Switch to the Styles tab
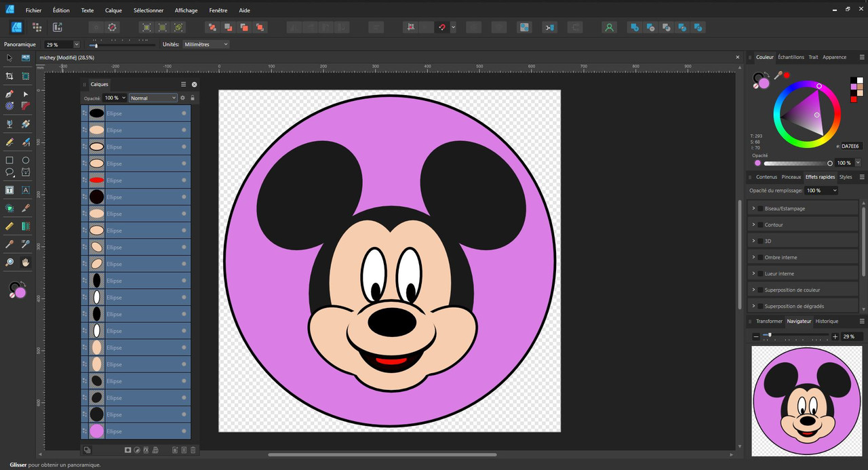The width and height of the screenshot is (868, 470). (x=846, y=177)
